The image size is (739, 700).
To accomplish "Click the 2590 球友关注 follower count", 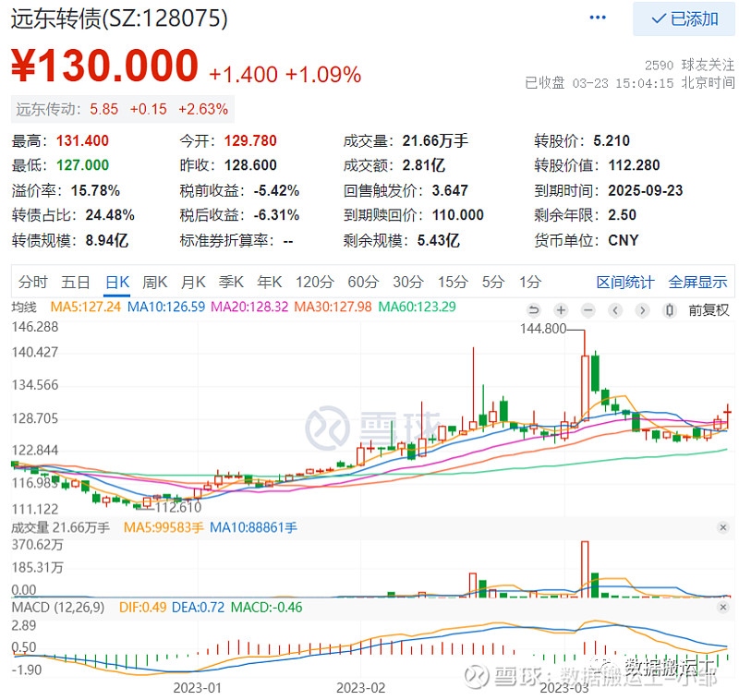I will click(689, 65).
